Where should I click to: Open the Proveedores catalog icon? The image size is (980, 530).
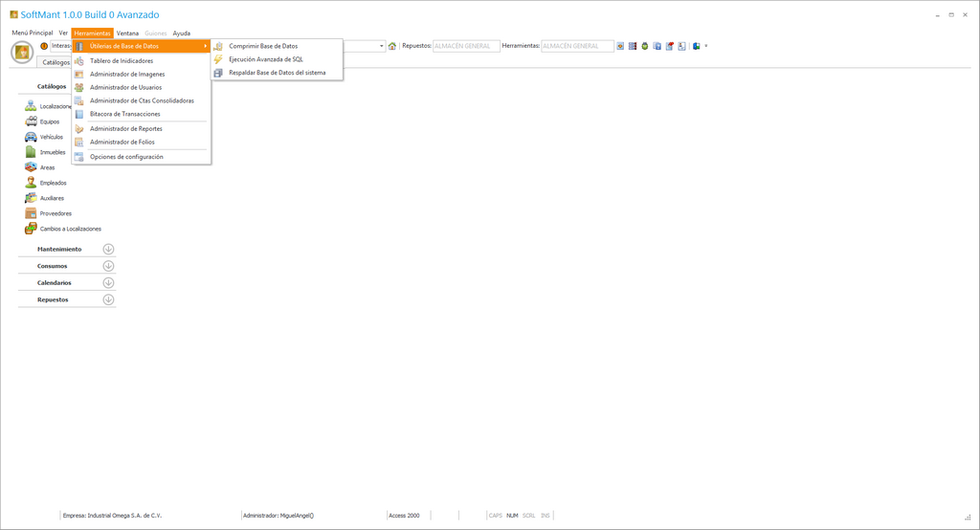pyautogui.click(x=31, y=213)
